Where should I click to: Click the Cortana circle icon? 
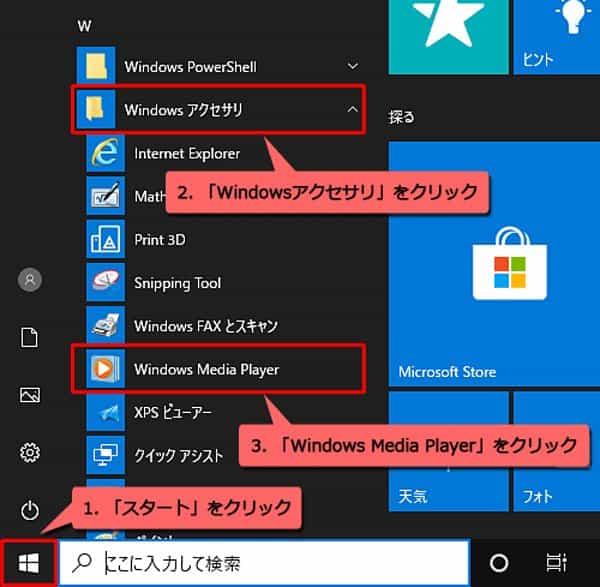(x=499, y=563)
